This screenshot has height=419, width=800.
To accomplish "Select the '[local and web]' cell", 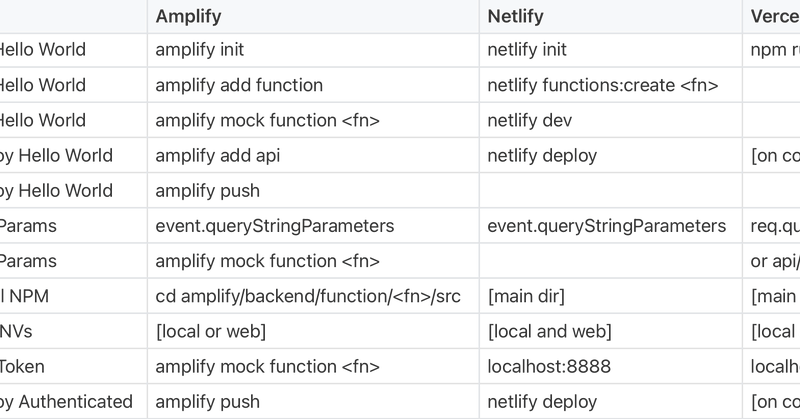I will [x=611, y=332].
